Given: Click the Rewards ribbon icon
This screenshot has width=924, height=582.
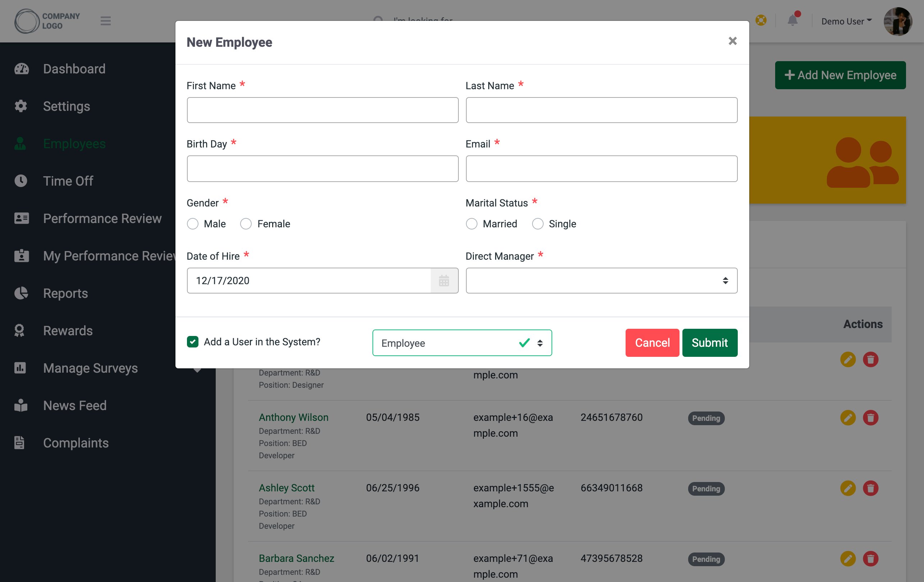Looking at the screenshot, I should [x=19, y=331].
